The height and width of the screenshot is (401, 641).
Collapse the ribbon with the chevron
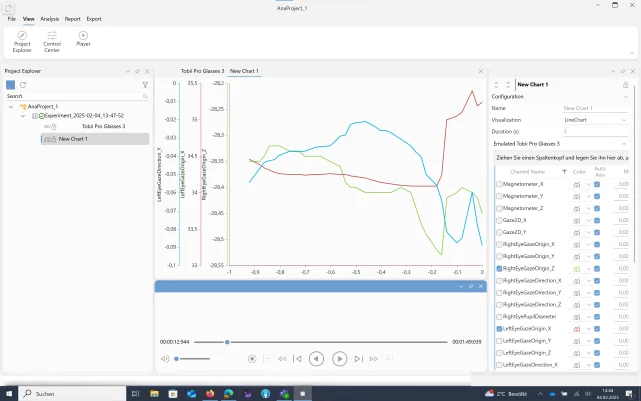point(632,53)
